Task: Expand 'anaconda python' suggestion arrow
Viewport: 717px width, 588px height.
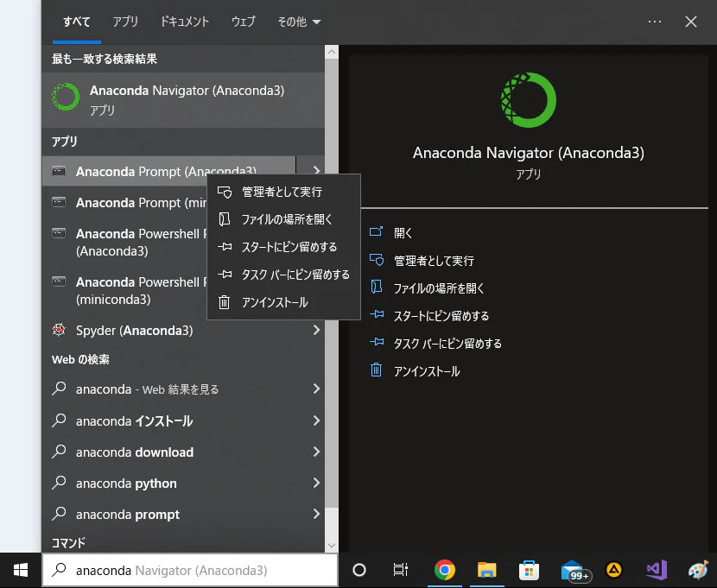Action: click(x=316, y=483)
